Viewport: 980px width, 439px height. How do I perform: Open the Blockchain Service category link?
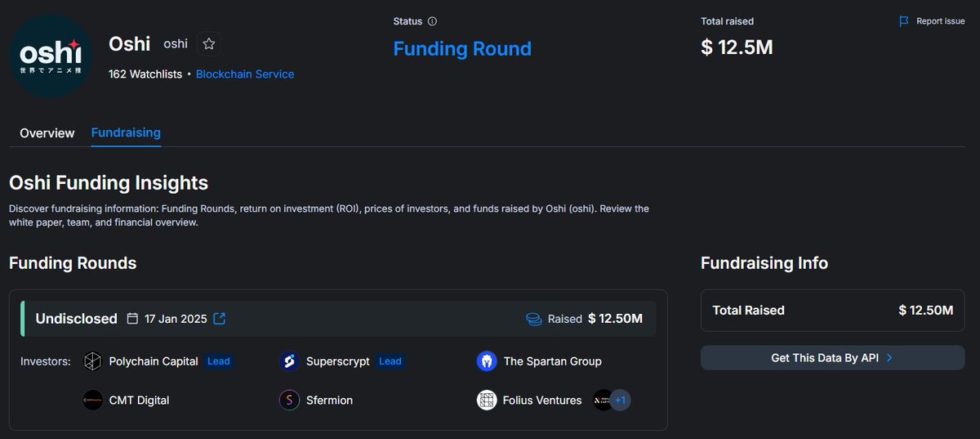click(245, 74)
